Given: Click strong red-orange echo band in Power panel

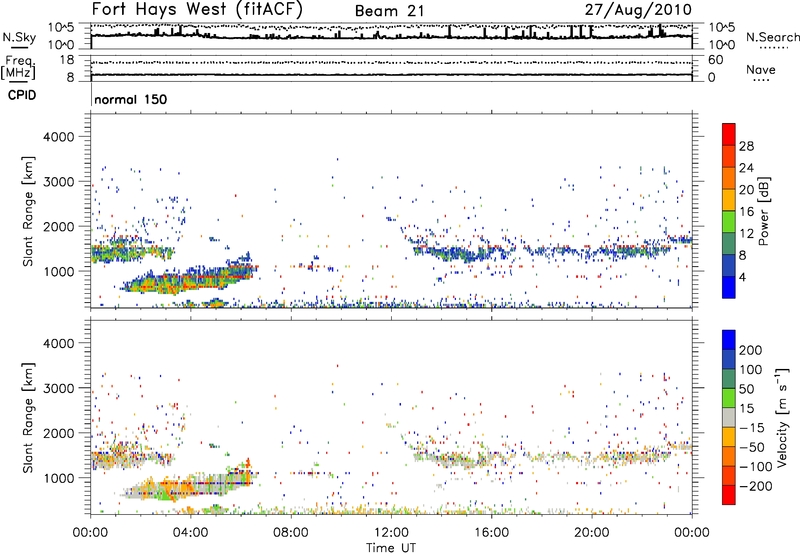Looking at the screenshot, I should [189, 280].
